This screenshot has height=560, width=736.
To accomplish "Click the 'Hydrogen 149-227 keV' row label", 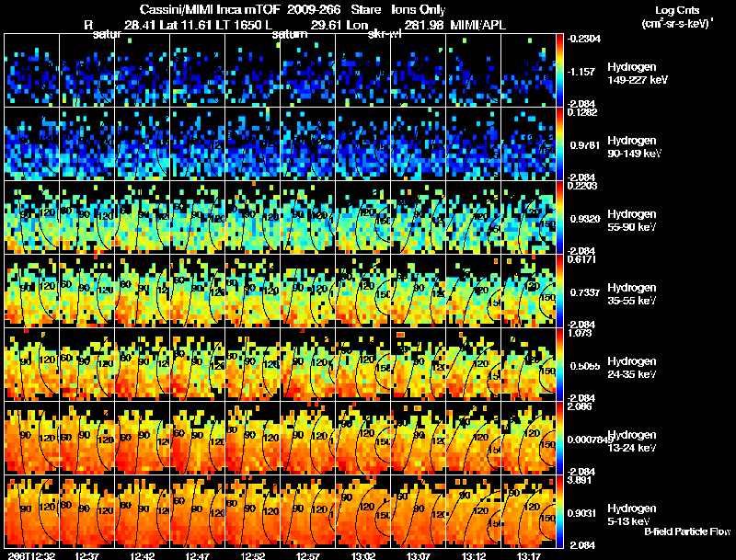I will [638, 74].
